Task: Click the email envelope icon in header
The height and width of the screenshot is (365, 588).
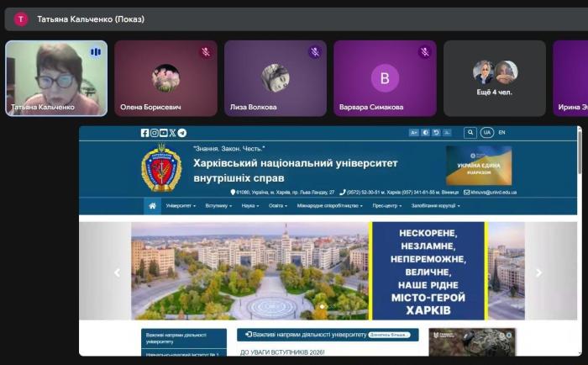Action: [466, 193]
